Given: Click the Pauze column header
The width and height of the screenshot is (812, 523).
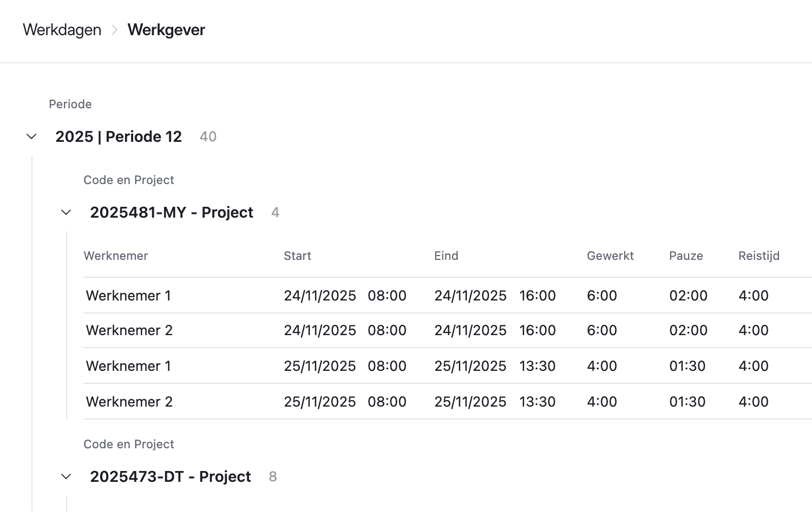Looking at the screenshot, I should (686, 256).
